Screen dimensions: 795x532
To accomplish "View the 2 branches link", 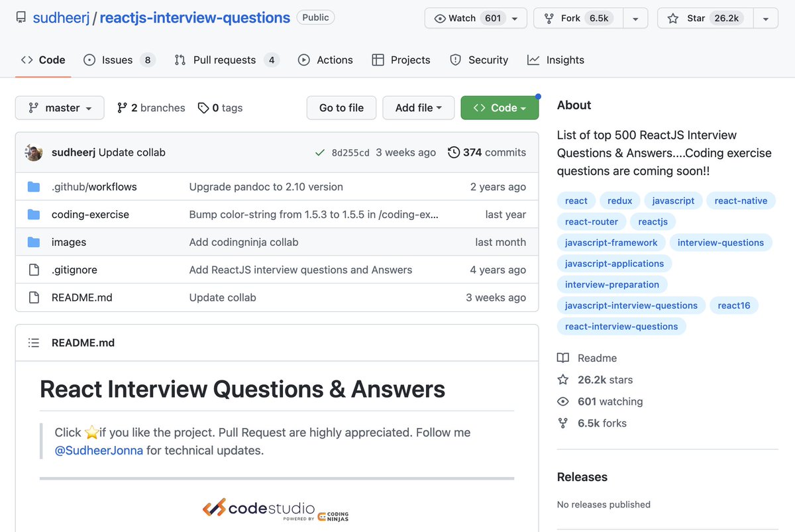I will click(151, 108).
